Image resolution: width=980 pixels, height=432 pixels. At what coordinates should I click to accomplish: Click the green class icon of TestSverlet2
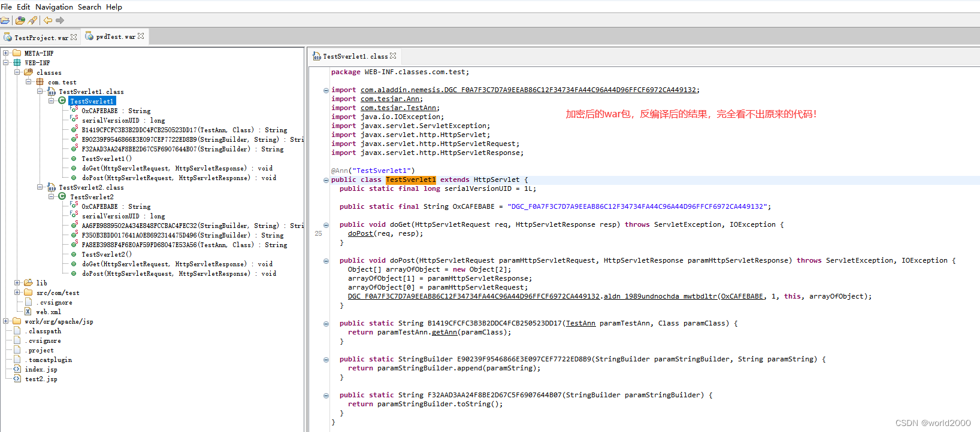click(x=62, y=196)
